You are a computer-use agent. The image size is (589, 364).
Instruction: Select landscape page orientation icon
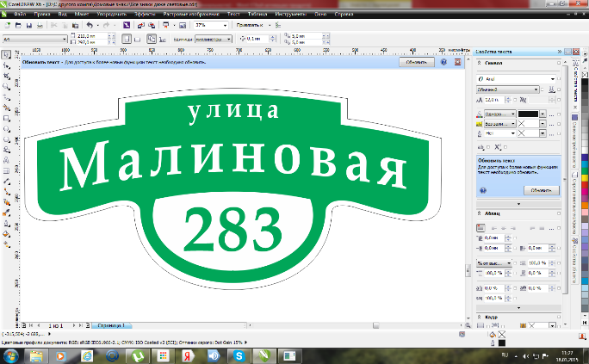(138, 39)
